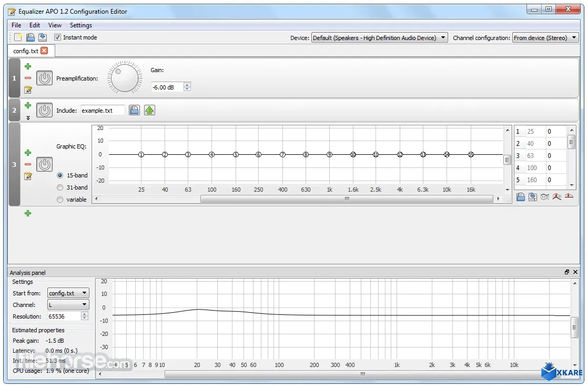Remove the Preamplification filter
The width and height of the screenshot is (588, 387).
[28, 78]
